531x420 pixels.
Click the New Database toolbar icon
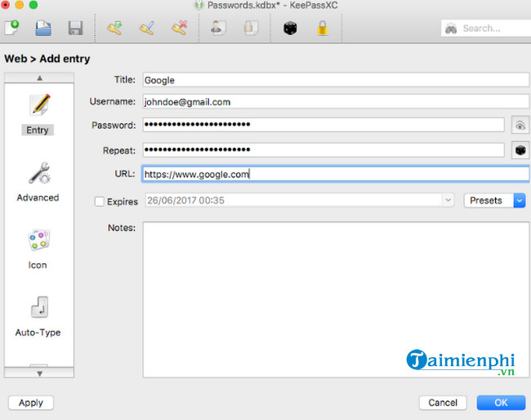[x=11, y=29]
